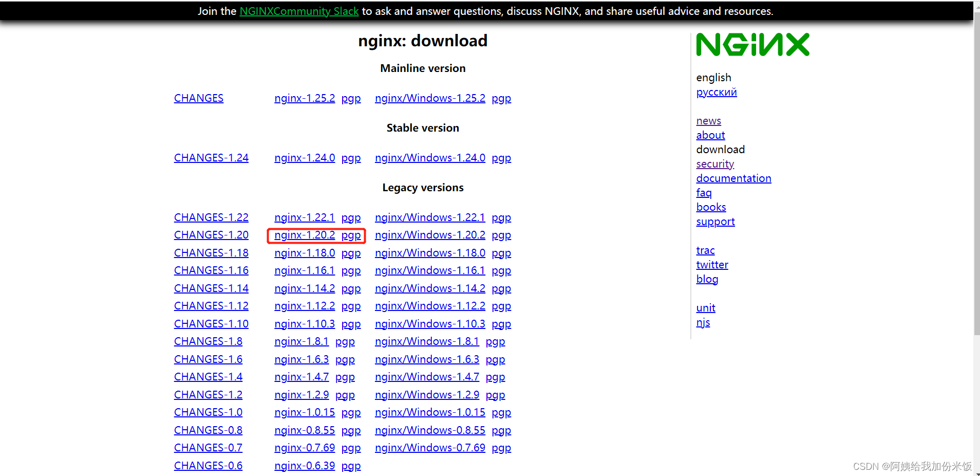This screenshot has width=980, height=476.
Task: Open CHANGES-1.24 changelog
Action: (x=211, y=157)
